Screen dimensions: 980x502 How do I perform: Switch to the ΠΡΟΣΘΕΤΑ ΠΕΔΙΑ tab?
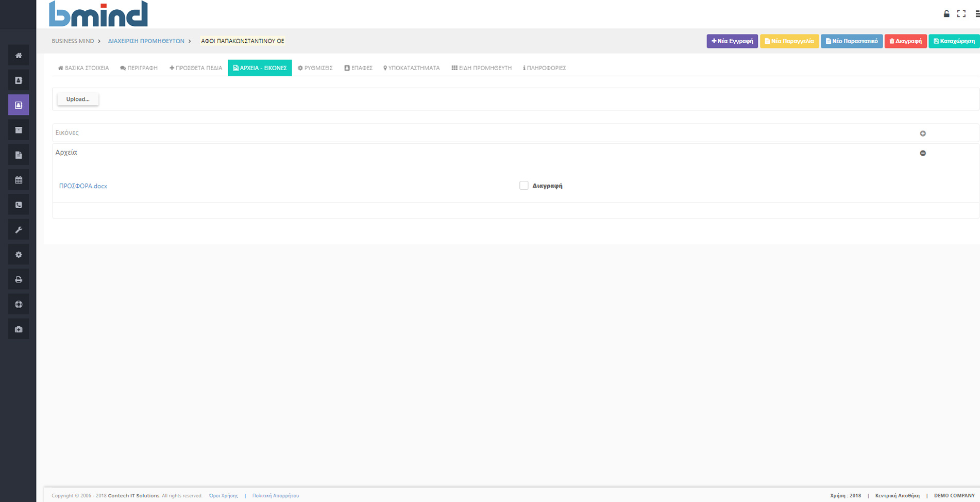[x=196, y=68]
